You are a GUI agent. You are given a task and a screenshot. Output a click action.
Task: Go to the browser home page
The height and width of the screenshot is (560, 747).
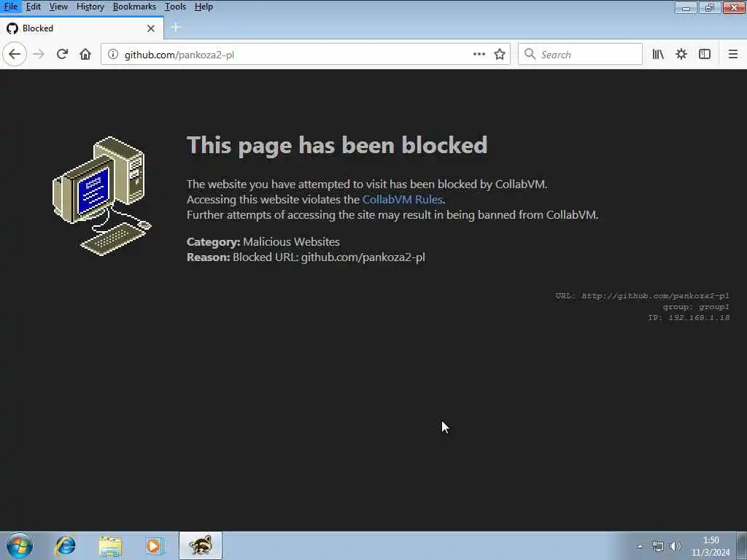[x=85, y=54]
